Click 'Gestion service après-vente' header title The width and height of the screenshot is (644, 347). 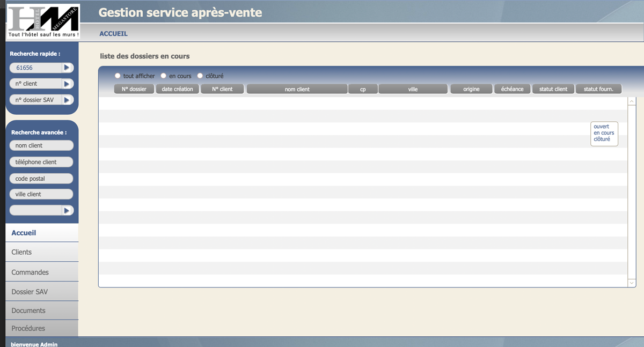pyautogui.click(x=180, y=12)
